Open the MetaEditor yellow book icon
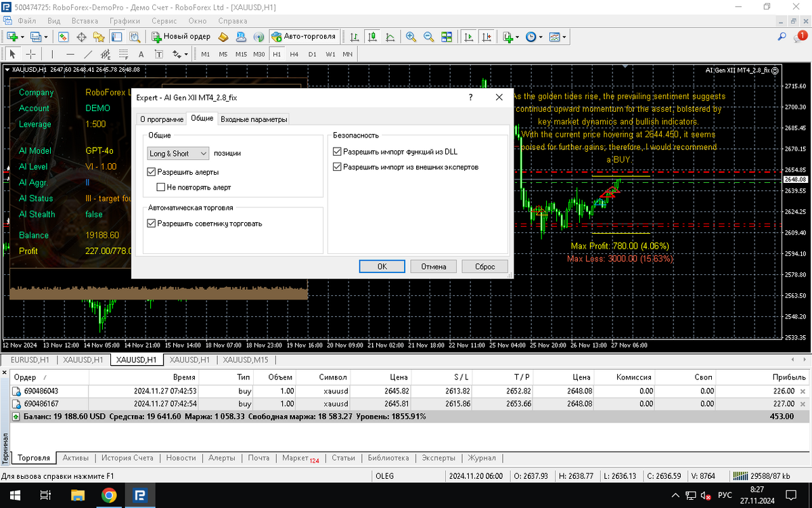 (223, 37)
